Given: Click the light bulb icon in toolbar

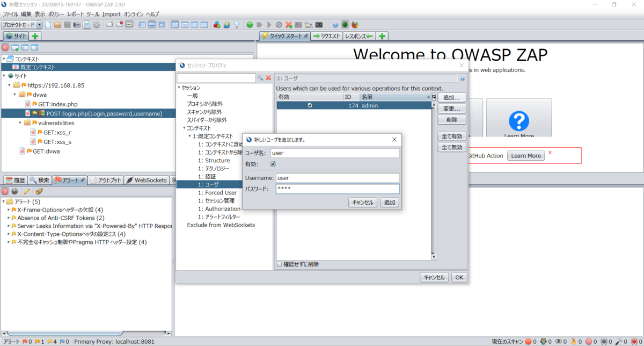Looking at the screenshot, I should pyautogui.click(x=236, y=25).
